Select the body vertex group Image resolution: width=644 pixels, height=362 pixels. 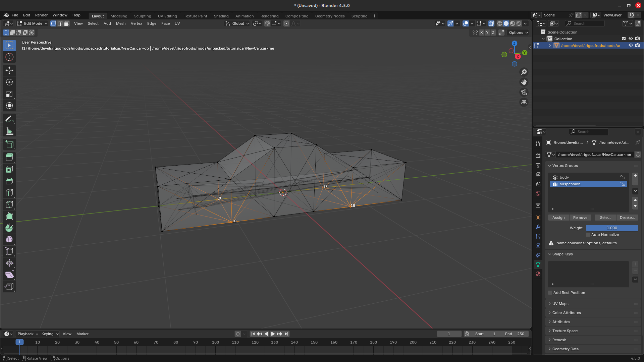[588, 177]
